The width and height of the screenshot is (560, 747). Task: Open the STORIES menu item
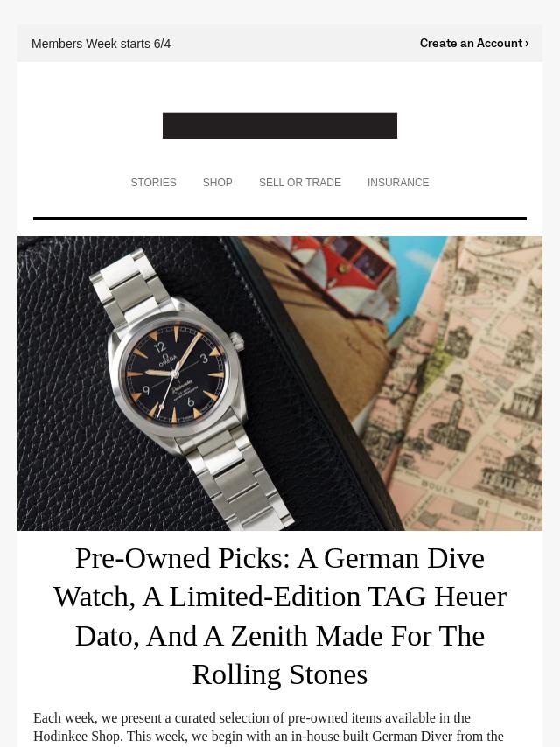pos(153,183)
